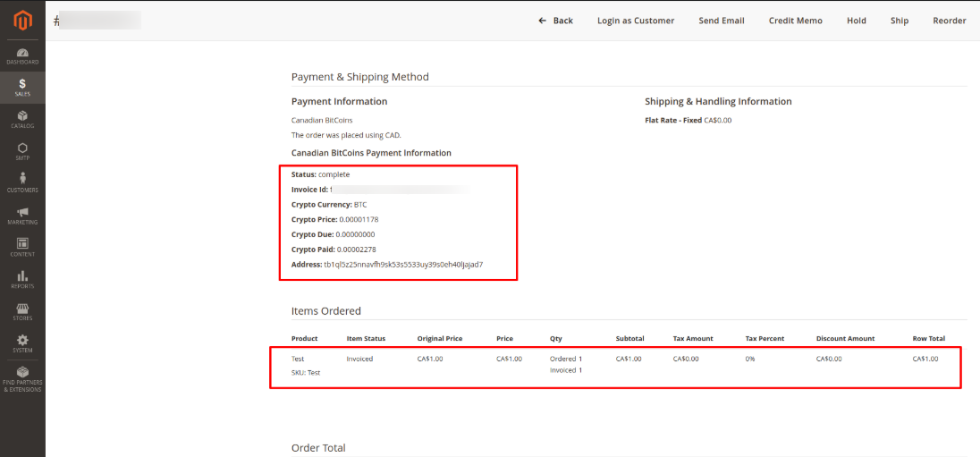Click the Send Email button
Viewport: 980px width, 457px height.
[721, 21]
